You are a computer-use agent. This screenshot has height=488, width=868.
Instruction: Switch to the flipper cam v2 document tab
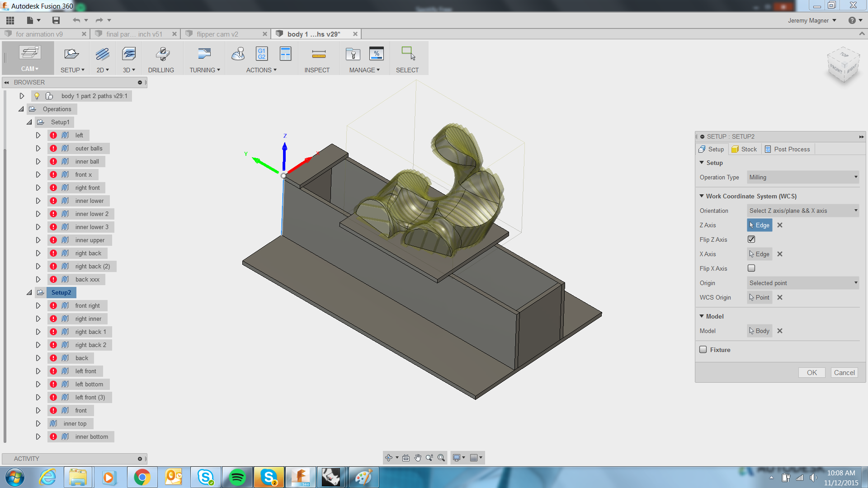[x=217, y=34]
